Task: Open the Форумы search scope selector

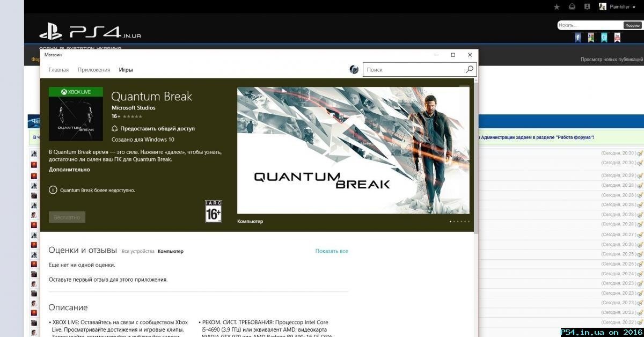Action: [x=632, y=25]
